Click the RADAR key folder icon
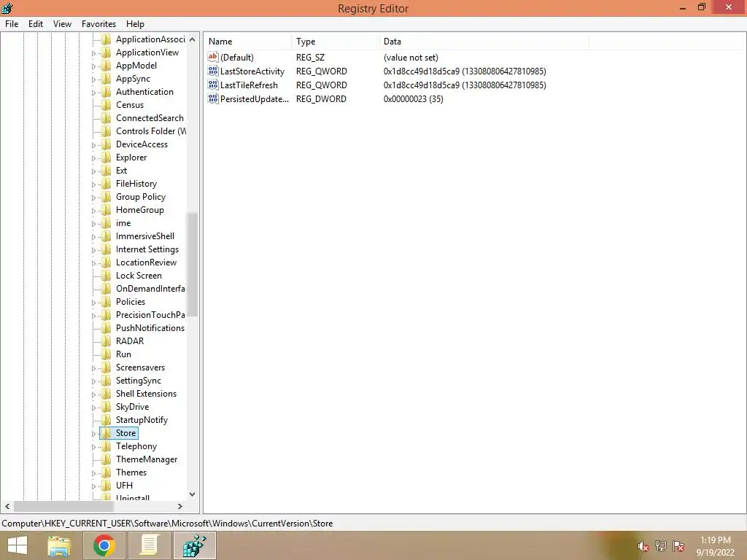The width and height of the screenshot is (747, 560). pos(107,341)
